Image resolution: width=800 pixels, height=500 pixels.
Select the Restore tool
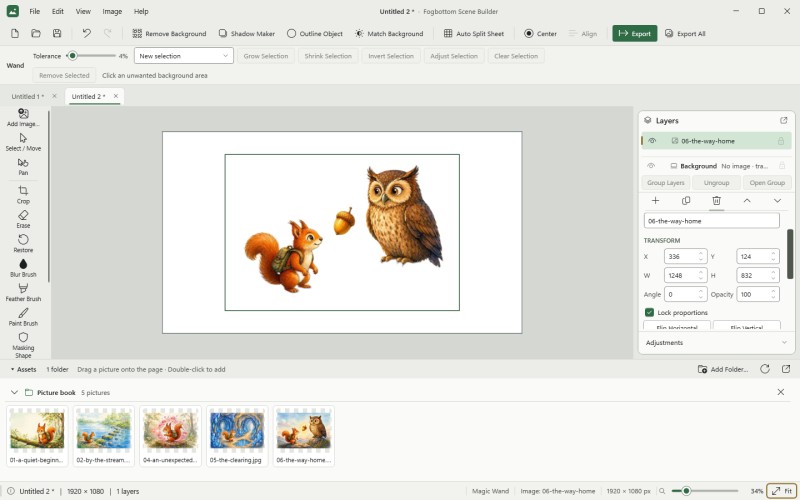[23, 244]
